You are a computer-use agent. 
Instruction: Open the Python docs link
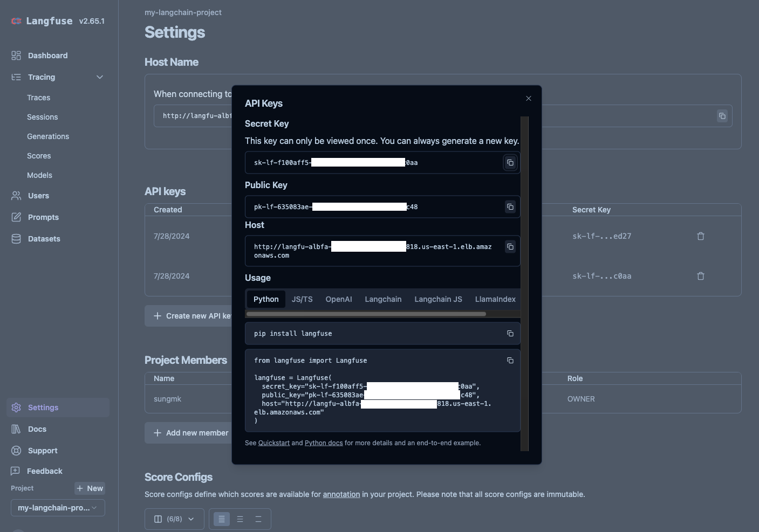[324, 443]
